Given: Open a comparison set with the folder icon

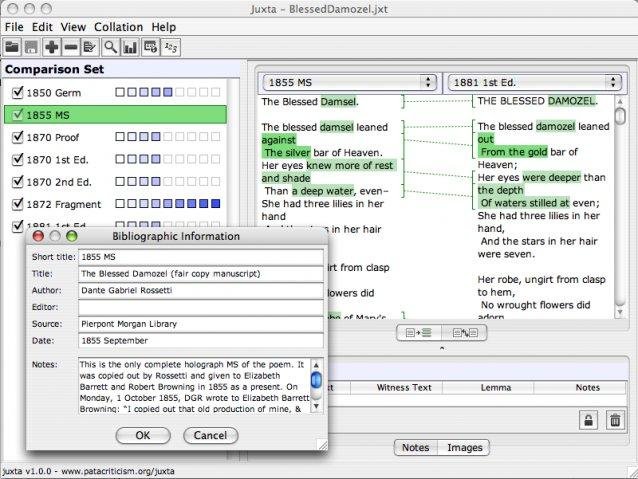Looking at the screenshot, I should tap(12, 47).
